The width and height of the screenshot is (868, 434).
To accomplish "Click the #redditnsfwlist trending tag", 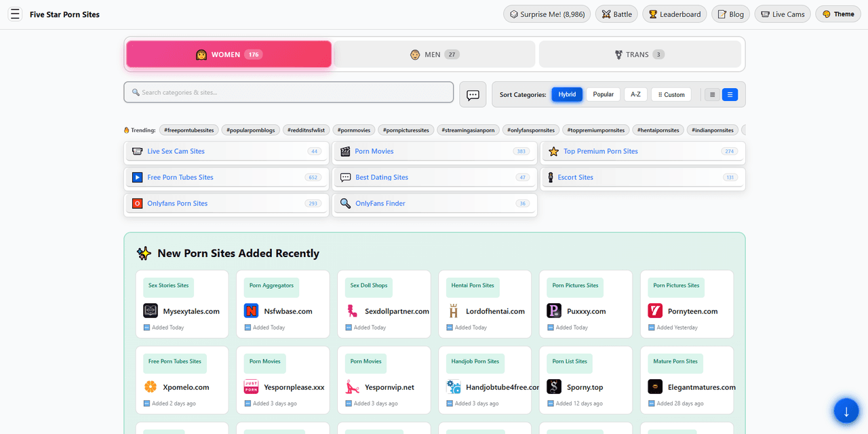I will [306, 130].
